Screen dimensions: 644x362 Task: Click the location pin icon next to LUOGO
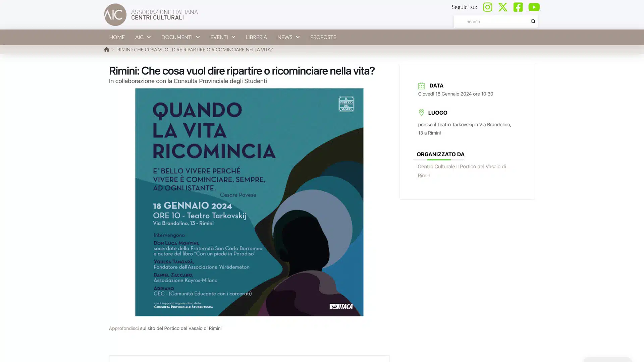[421, 113]
